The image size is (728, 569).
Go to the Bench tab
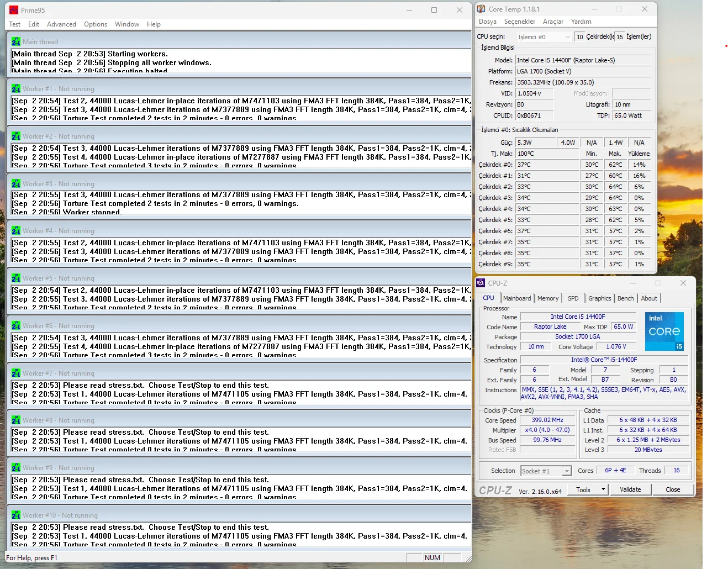(x=625, y=298)
